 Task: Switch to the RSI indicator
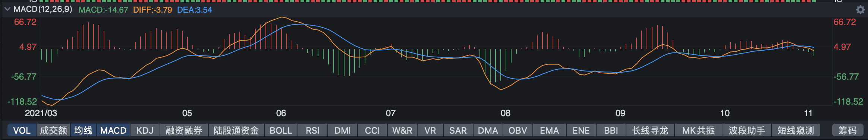313,131
